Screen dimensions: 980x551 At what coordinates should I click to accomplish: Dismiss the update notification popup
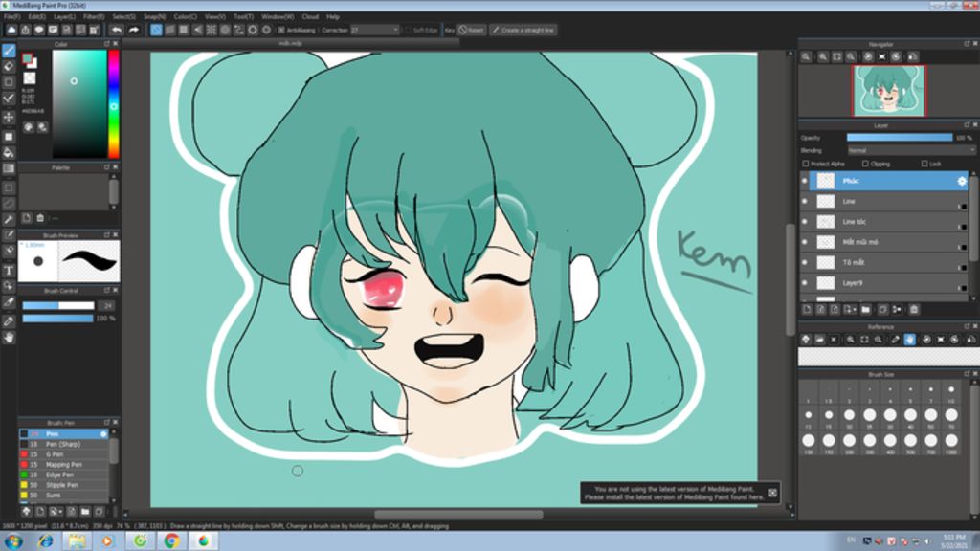coord(772,493)
